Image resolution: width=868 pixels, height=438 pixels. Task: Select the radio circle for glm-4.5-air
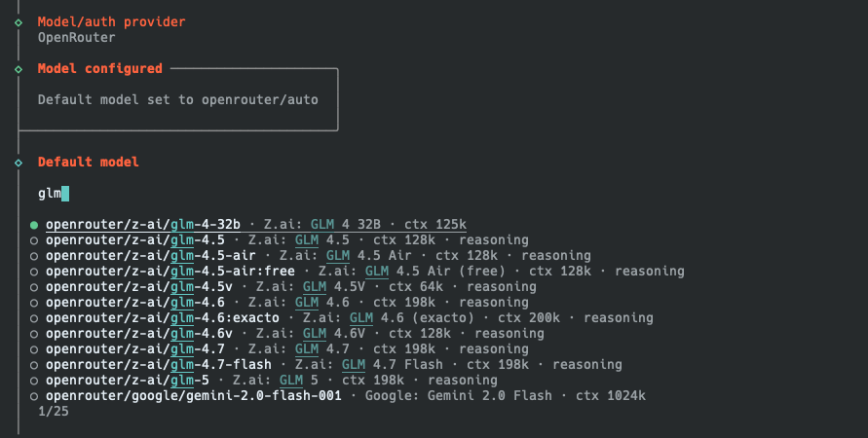(34, 256)
